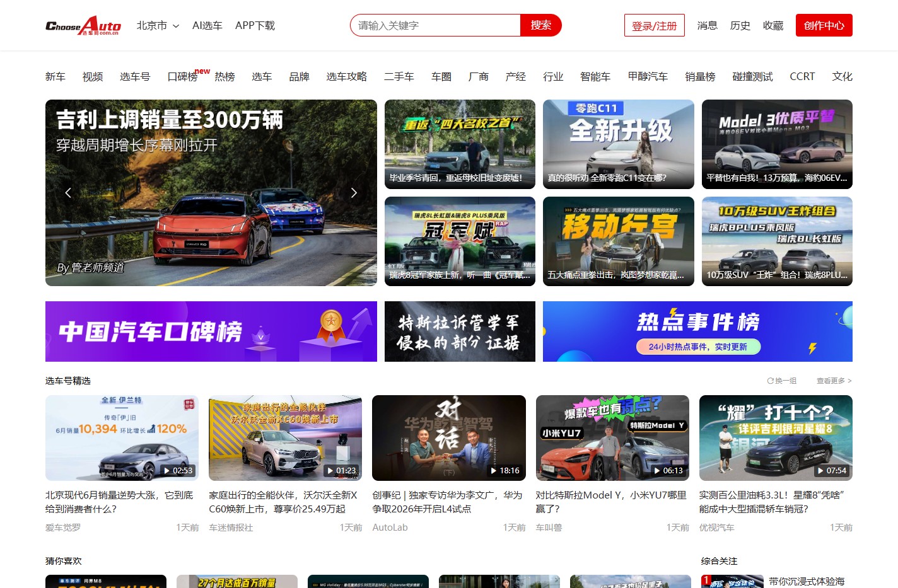The height and width of the screenshot is (588, 898).
Task: Open author 车迷情报社
Action: 231,527
